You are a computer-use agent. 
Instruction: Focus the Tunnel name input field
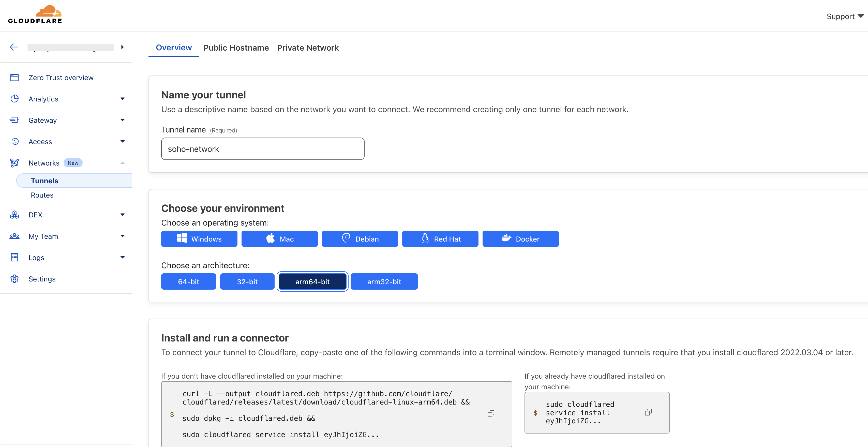point(263,149)
